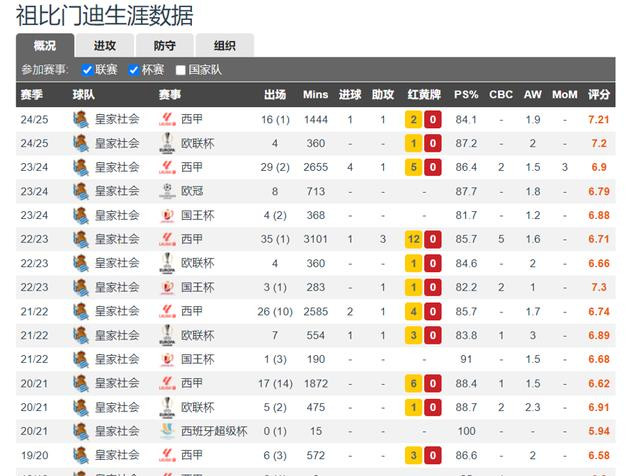Click the Real Sociedad crest in 24/25 西甲 row
Image resolution: width=636 pixels, height=476 pixels.
tap(81, 119)
